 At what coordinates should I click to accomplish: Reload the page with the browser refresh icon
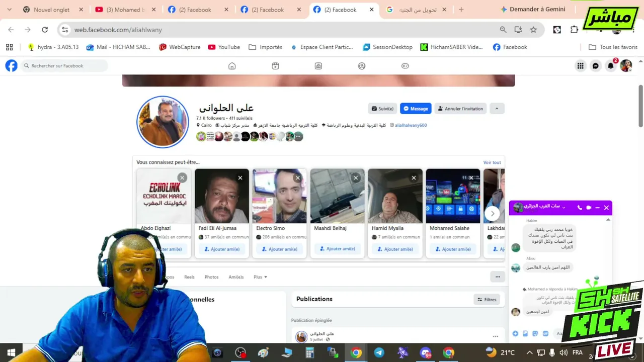[45, 30]
